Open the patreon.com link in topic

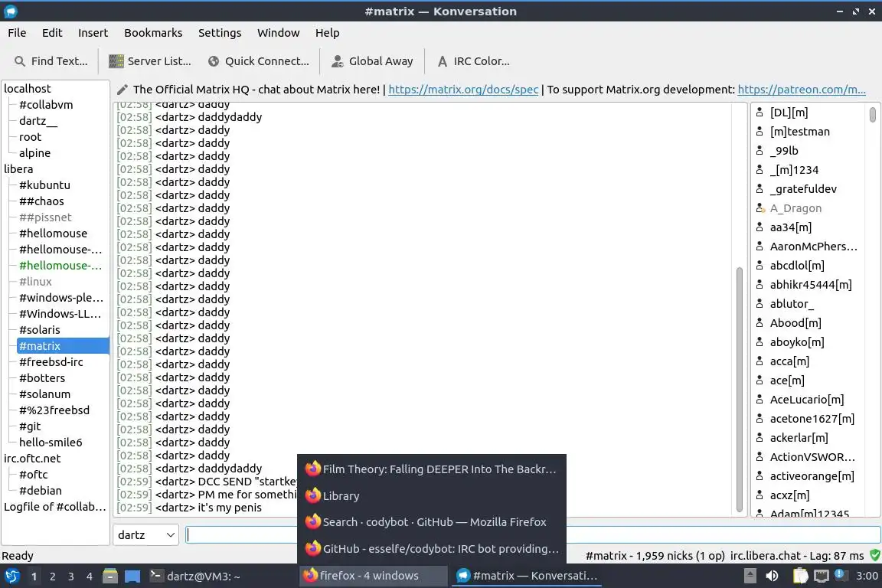pyautogui.click(x=801, y=90)
